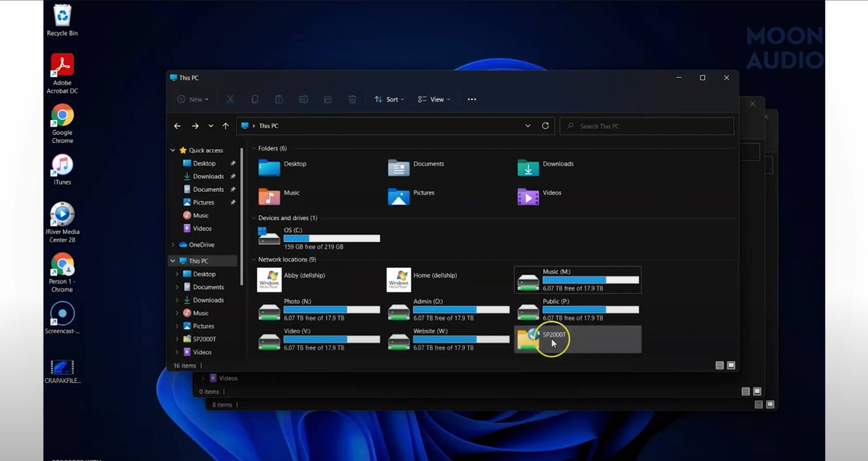Click the Paste clipboard icon in toolbar
This screenshot has height=461, width=868.
coord(279,99)
